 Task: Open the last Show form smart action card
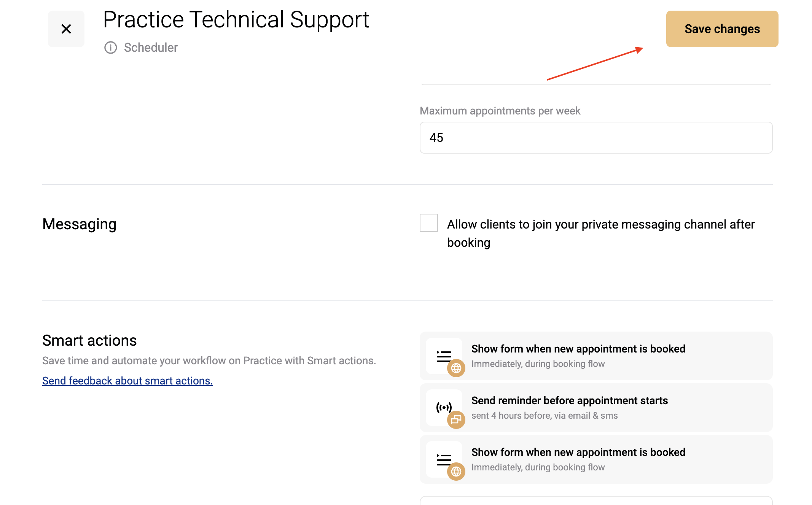(596, 459)
